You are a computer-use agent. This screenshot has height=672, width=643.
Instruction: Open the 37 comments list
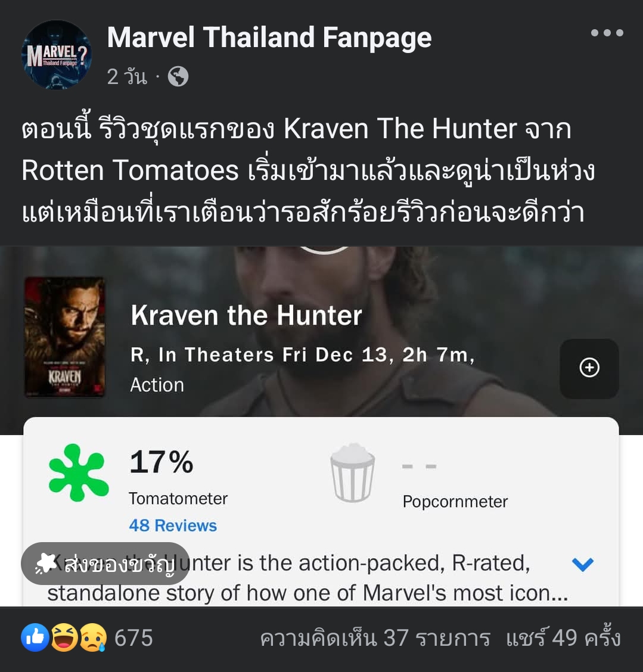tap(375, 637)
